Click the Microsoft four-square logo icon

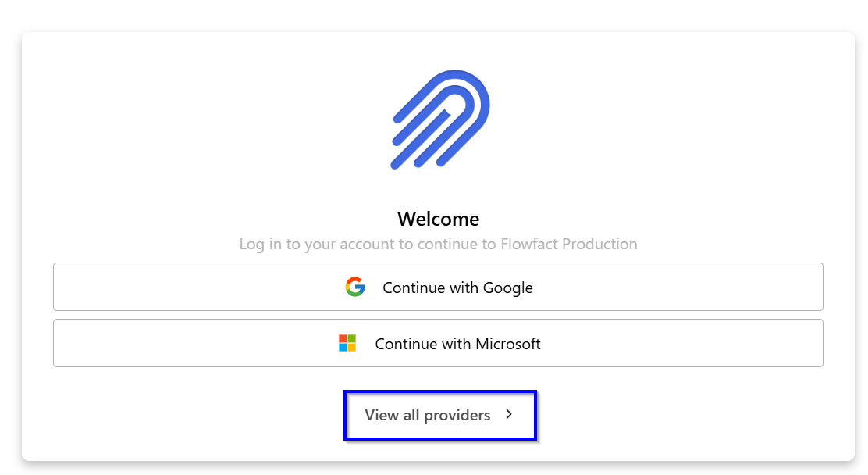coord(347,343)
